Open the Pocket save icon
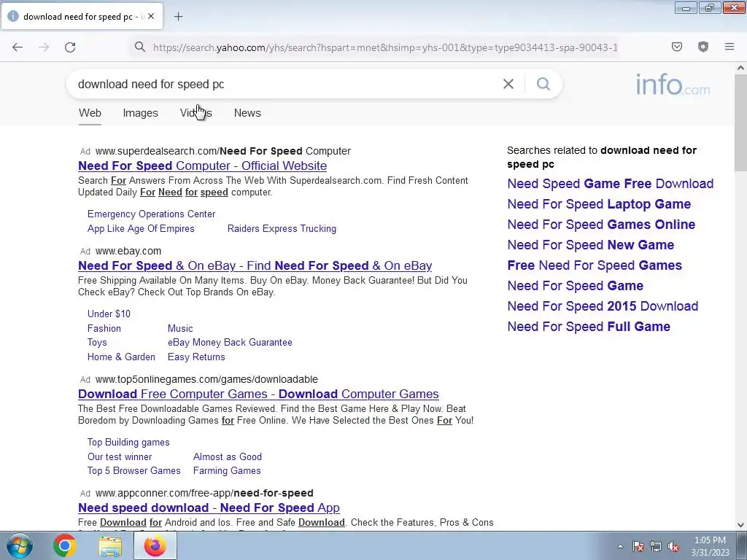The height and width of the screenshot is (560, 747). pyautogui.click(x=676, y=47)
